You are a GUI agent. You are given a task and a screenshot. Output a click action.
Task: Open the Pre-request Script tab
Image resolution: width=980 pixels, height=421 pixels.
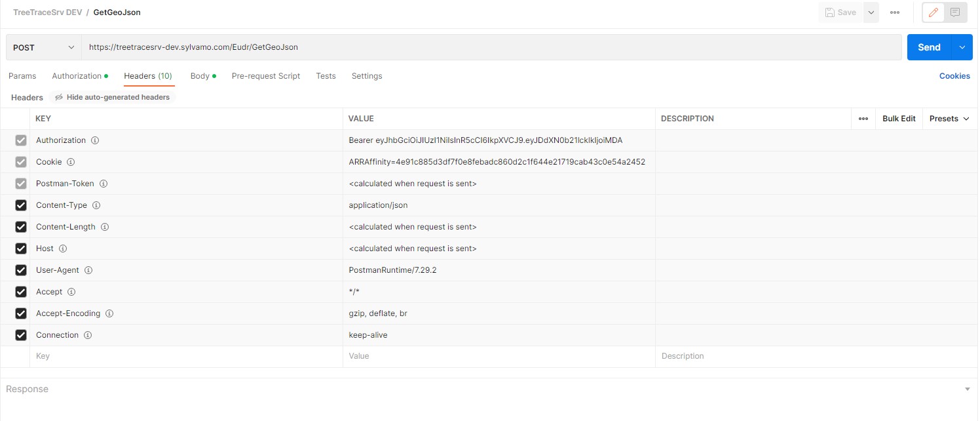[x=265, y=76]
